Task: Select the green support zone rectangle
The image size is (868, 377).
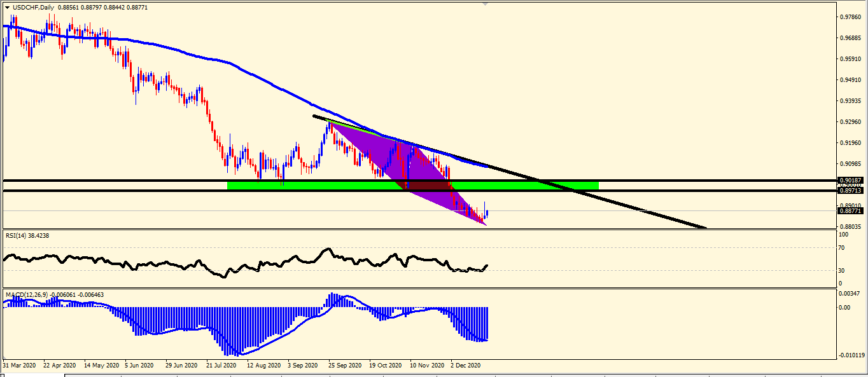Action: 413,185
